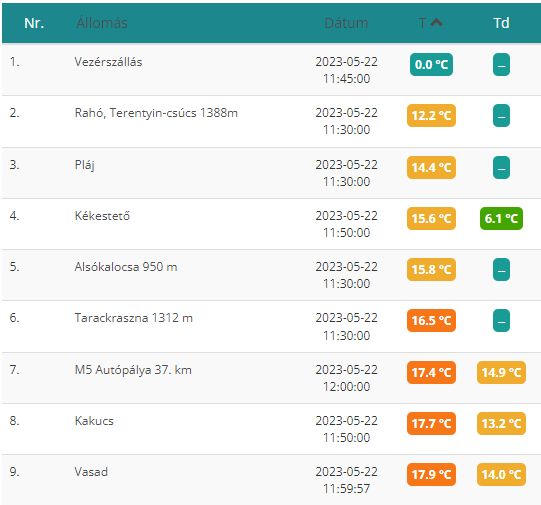Sort table by Td column header

tap(501, 23)
